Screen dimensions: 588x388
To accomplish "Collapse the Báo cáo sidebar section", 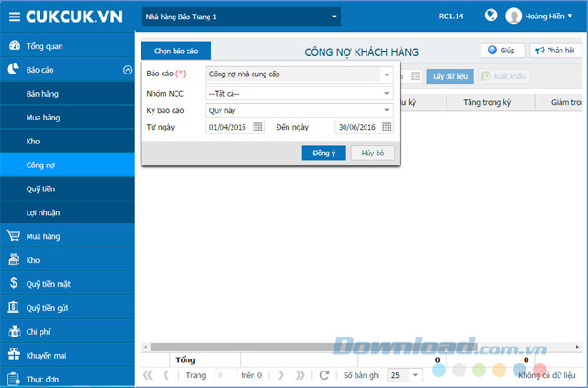I will point(127,69).
